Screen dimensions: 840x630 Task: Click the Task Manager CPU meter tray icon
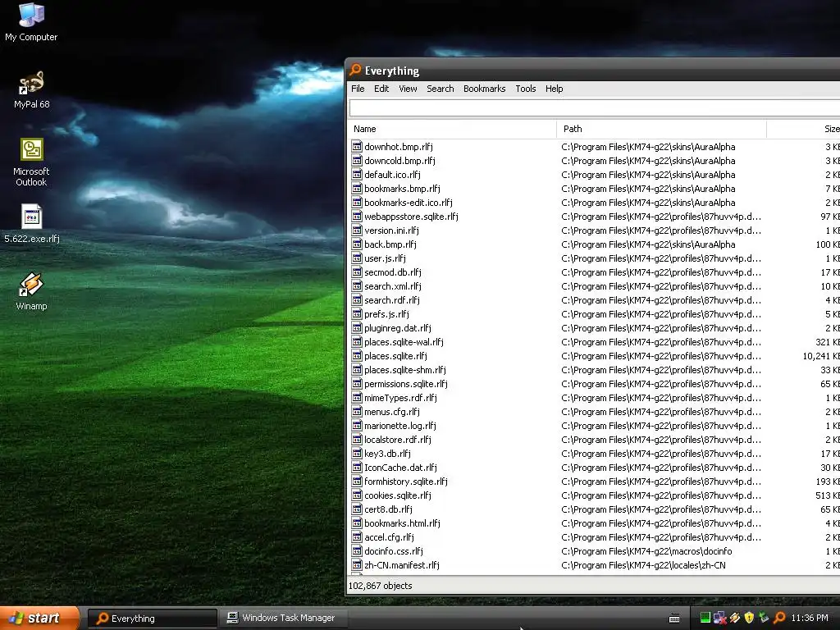click(705, 618)
